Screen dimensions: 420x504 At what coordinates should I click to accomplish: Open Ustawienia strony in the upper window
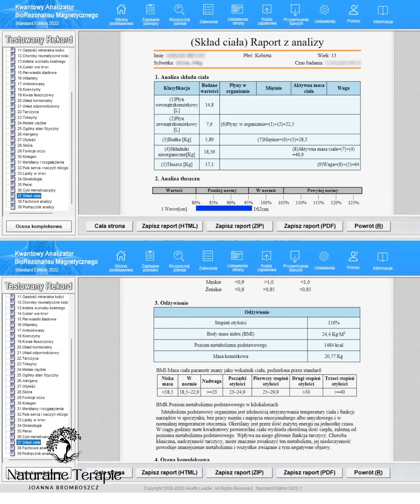[238, 15]
